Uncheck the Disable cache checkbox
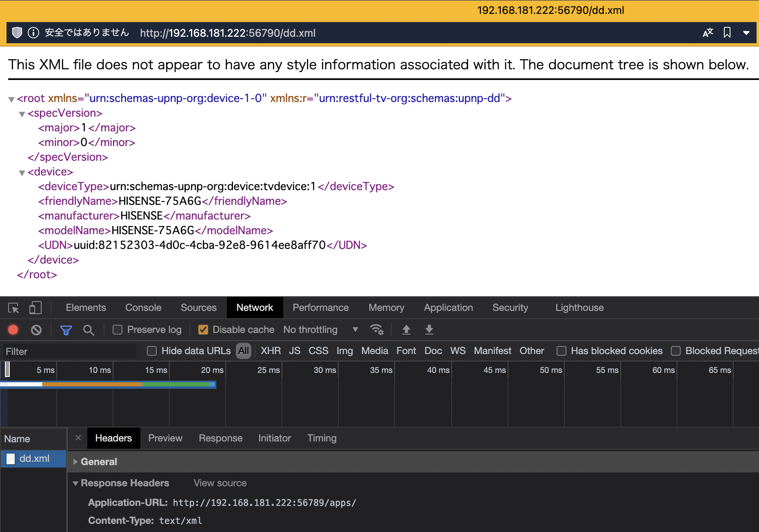This screenshot has width=759, height=532. (203, 330)
